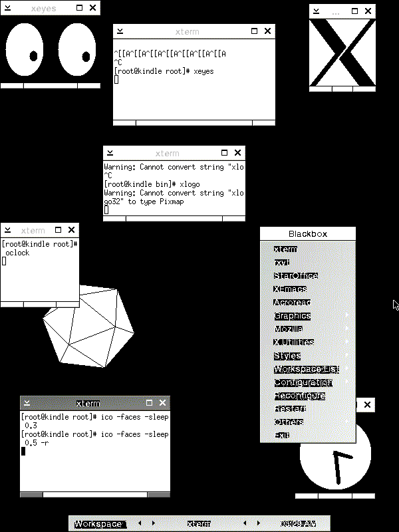Viewport: 399px width, 532px height.
Task: Maximize the xeyes window
Action: (79, 7)
